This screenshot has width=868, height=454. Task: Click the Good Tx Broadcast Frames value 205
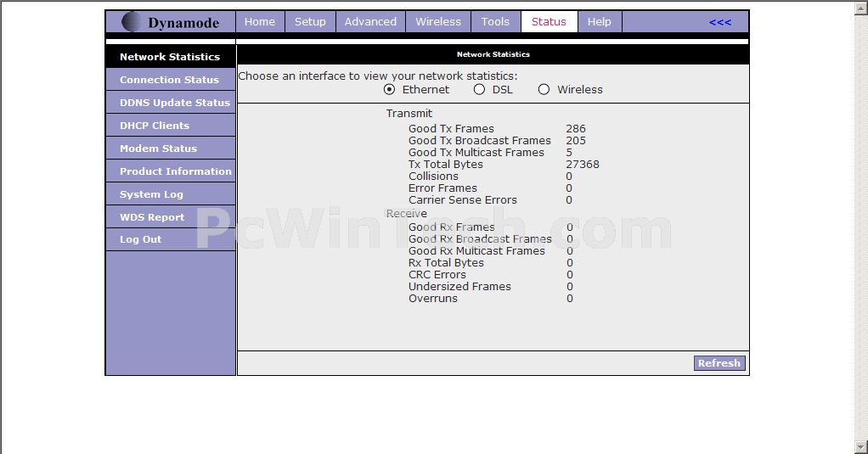click(x=576, y=141)
